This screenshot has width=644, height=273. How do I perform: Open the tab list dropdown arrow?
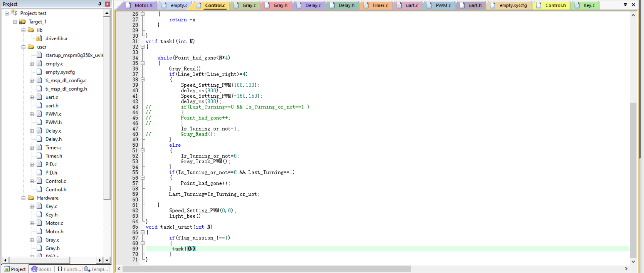[625, 5]
